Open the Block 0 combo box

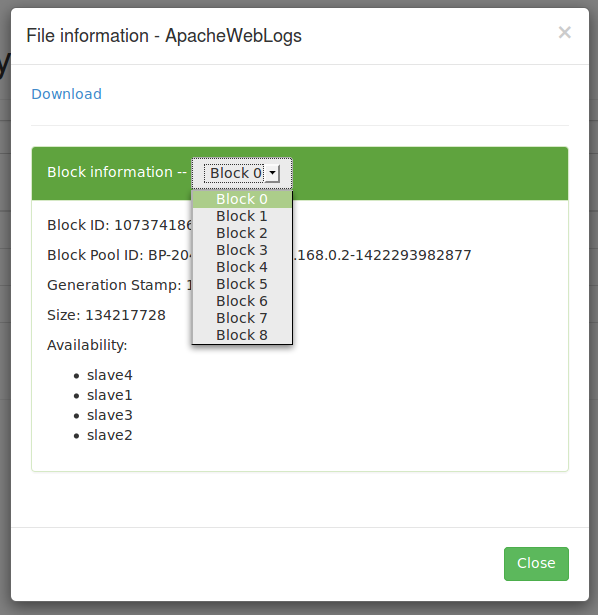tap(242, 173)
